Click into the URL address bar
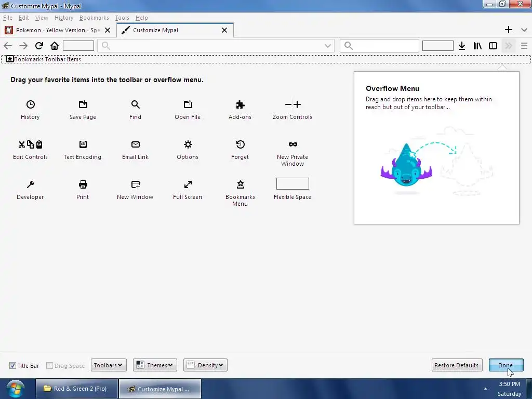This screenshot has width=532, height=399. click(216, 46)
